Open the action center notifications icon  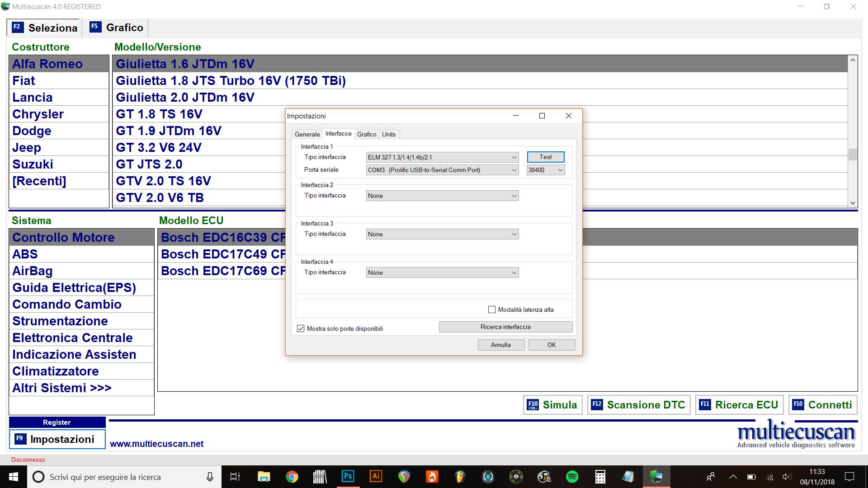(x=849, y=477)
